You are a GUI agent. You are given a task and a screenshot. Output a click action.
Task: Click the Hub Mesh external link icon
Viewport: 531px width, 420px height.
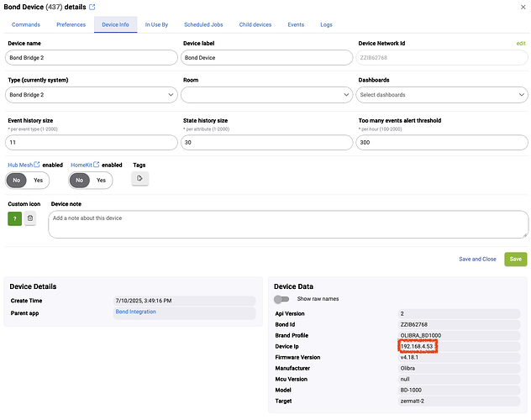[x=37, y=165]
